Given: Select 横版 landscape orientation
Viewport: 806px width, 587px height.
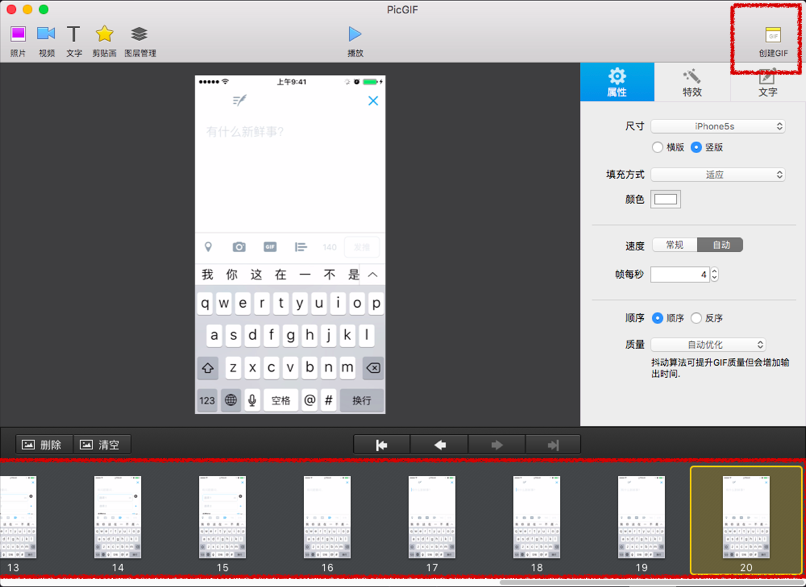Looking at the screenshot, I should click(658, 148).
